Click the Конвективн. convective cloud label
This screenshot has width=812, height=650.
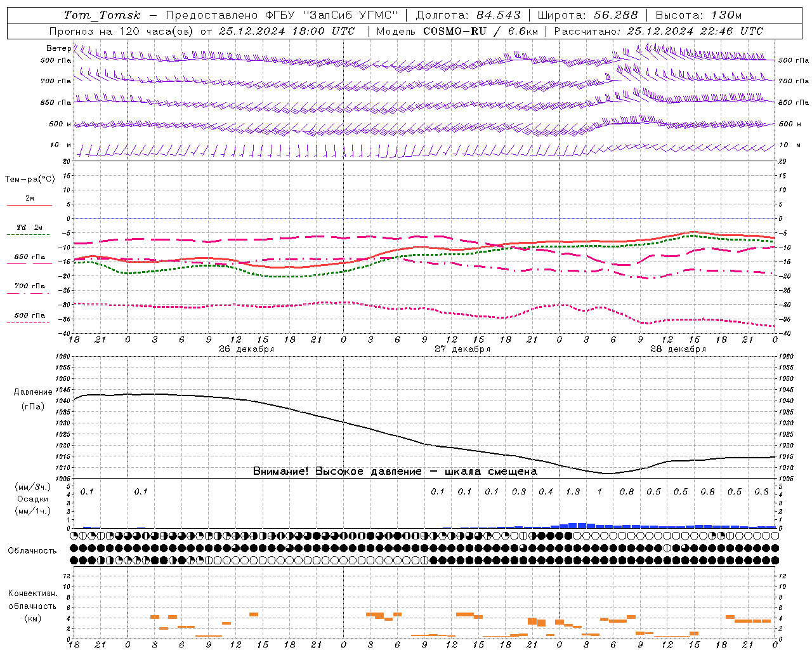[x=32, y=594]
